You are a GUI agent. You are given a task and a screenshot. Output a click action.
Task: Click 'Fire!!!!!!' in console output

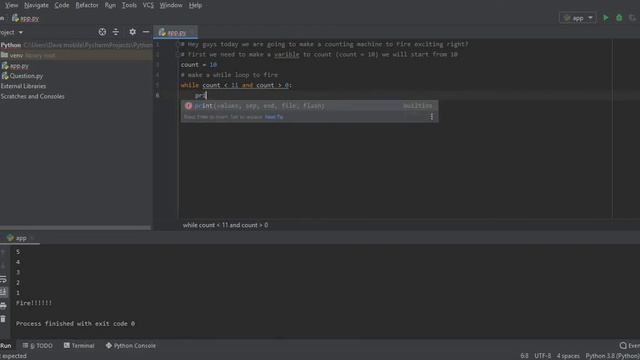[34, 303]
